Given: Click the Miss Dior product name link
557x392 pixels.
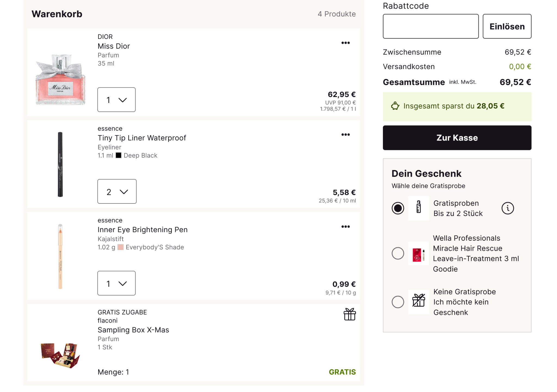Looking at the screenshot, I should click(114, 46).
